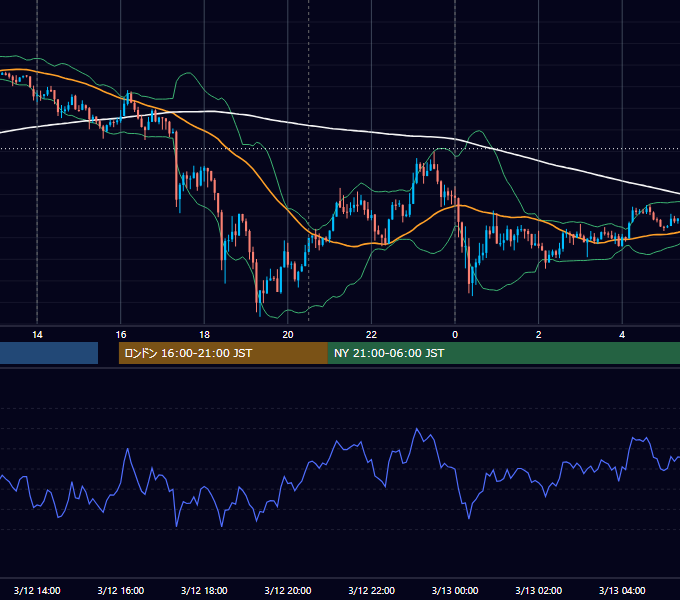Click hour label 18 on the upper axis
The height and width of the screenshot is (600, 680).
coord(204,335)
